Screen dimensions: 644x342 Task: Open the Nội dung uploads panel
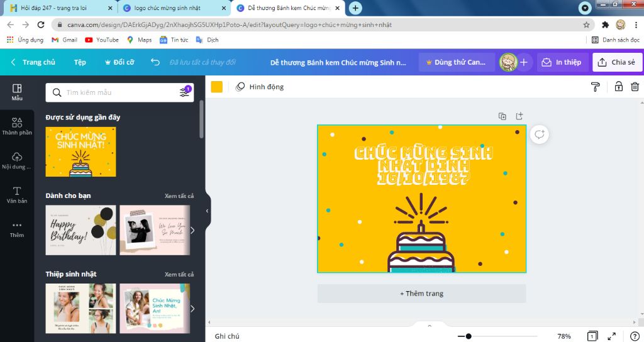(x=17, y=160)
